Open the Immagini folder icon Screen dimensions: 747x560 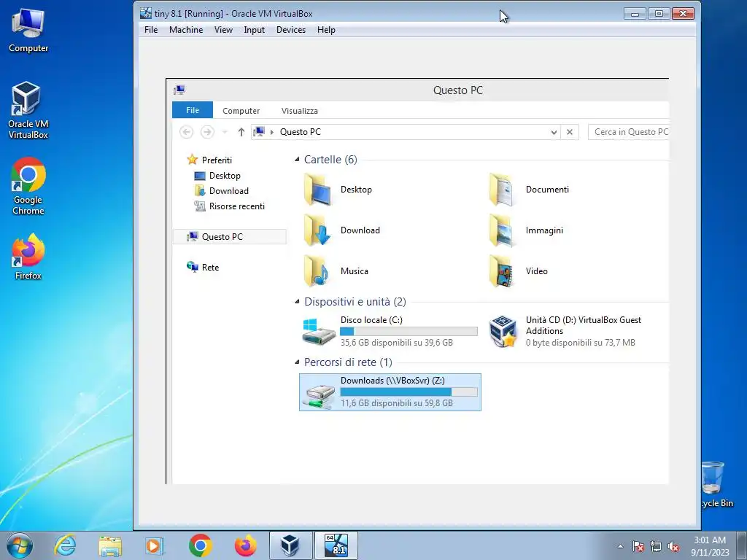coord(502,230)
